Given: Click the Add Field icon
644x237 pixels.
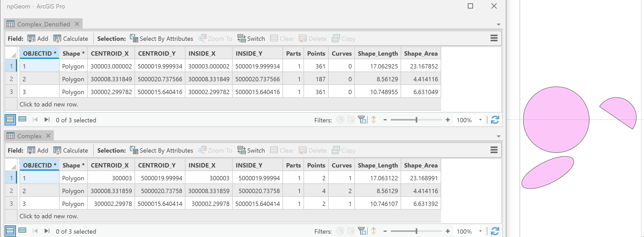Looking at the screenshot, I should pos(31,38).
